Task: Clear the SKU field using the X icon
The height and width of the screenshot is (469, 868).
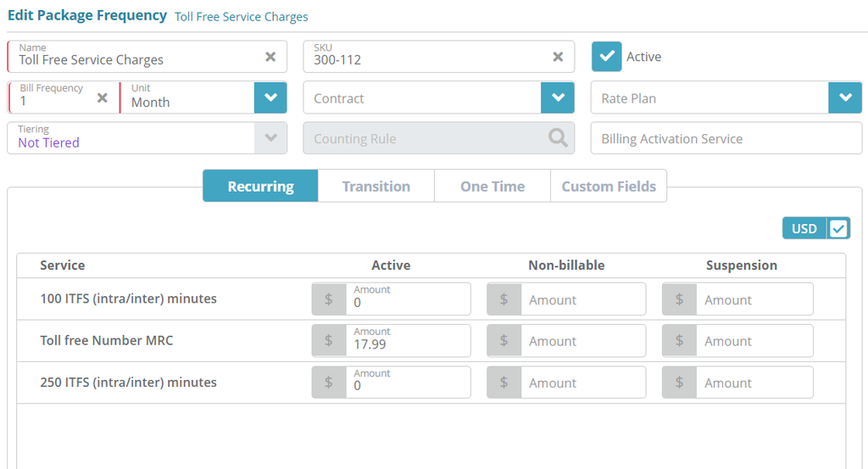Action: click(x=558, y=57)
